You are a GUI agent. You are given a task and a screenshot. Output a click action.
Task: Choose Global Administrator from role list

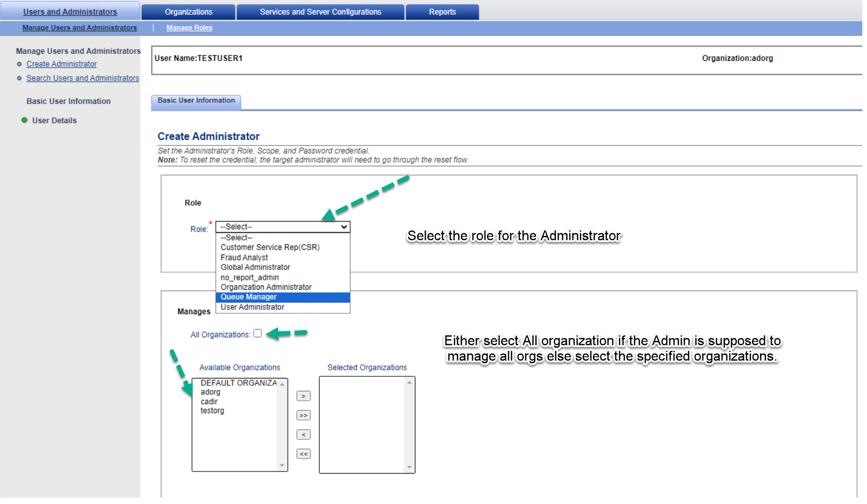point(255,267)
